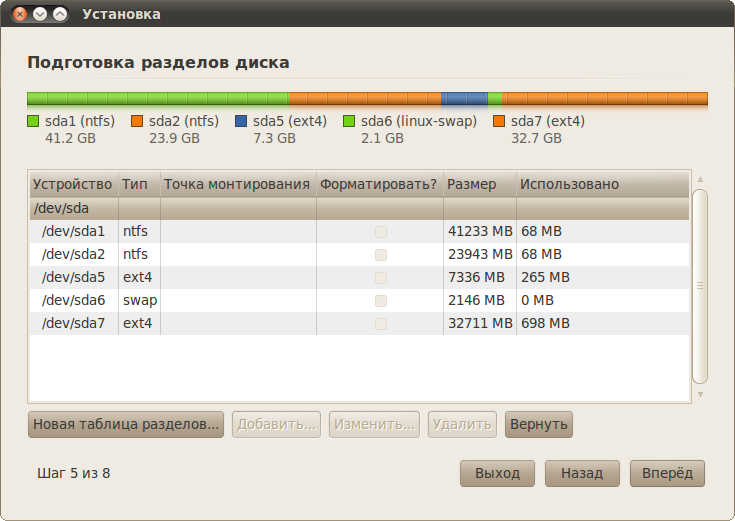This screenshot has height=521, width=735.
Task: Click the scrollbar down arrow
Action: 700,394
